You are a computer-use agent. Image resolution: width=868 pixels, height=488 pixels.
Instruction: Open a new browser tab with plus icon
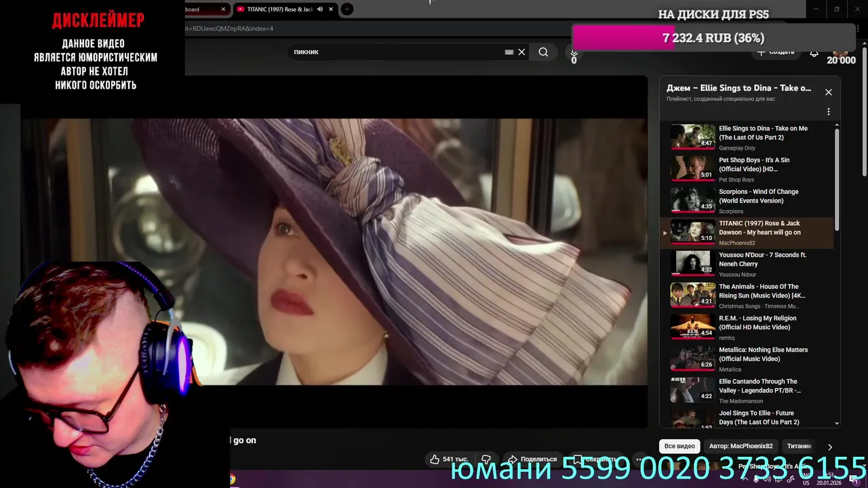pyautogui.click(x=347, y=9)
